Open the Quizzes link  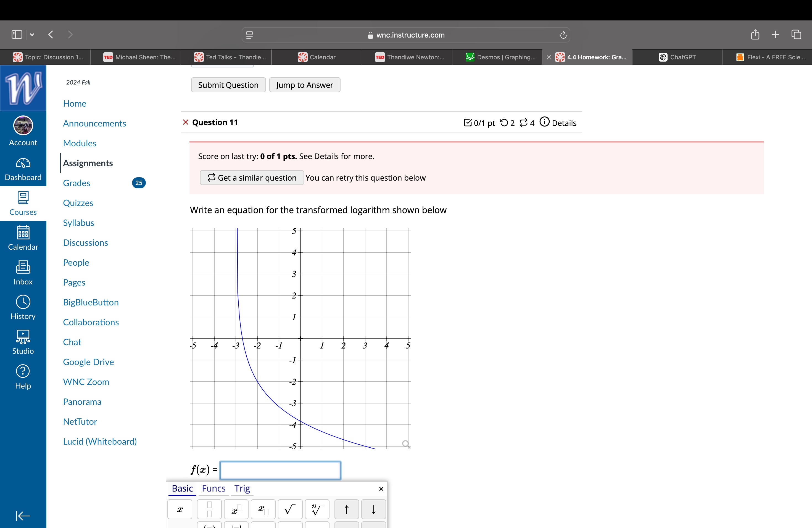tap(78, 203)
